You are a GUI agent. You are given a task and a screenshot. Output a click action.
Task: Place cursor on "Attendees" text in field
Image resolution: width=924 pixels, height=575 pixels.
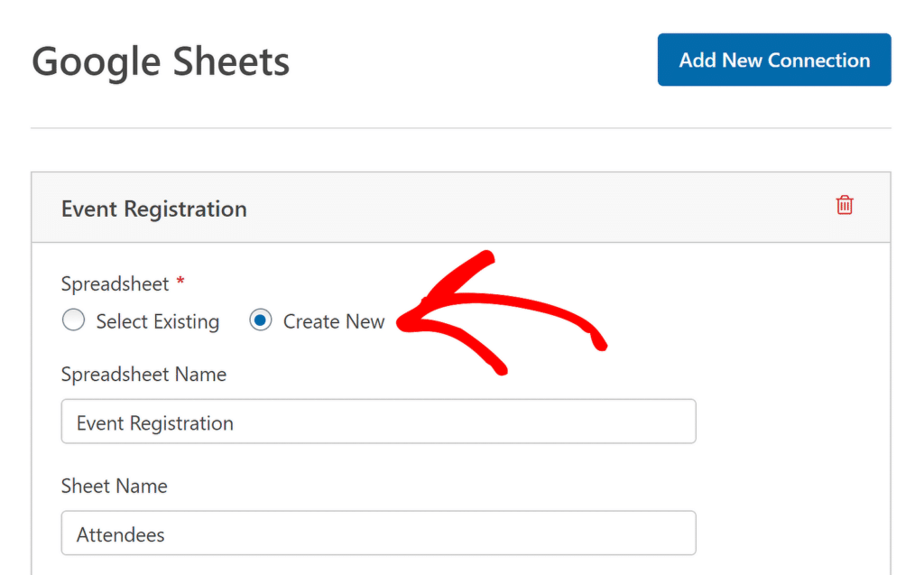click(121, 534)
